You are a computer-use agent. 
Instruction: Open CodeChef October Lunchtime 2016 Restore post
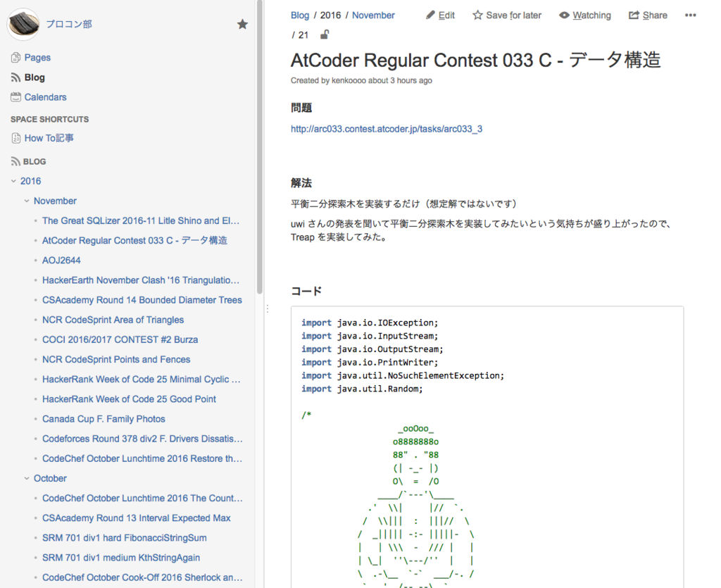click(x=142, y=458)
